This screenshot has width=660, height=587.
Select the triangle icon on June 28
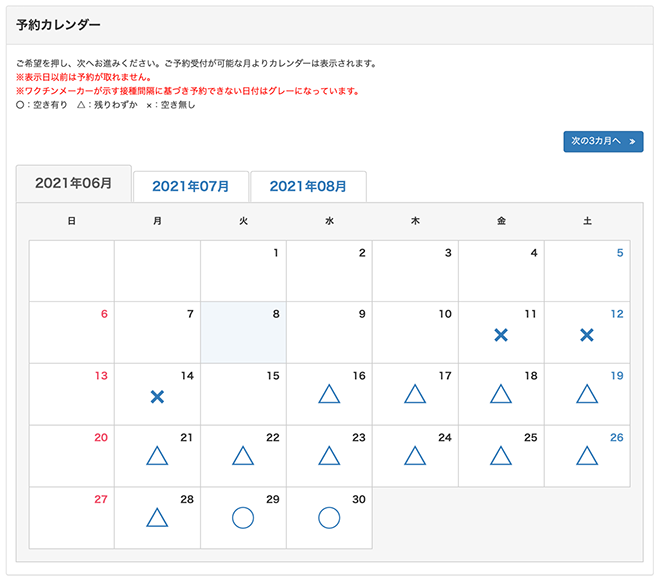(156, 518)
